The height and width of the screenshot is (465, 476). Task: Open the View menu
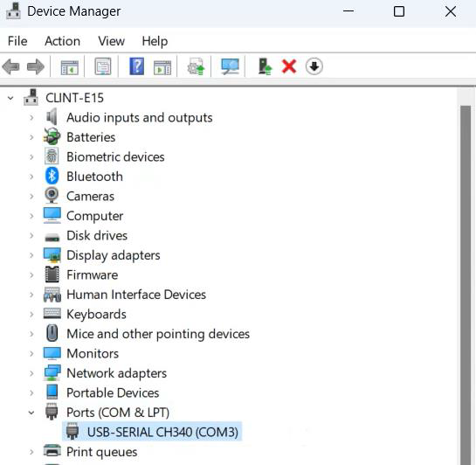112,41
